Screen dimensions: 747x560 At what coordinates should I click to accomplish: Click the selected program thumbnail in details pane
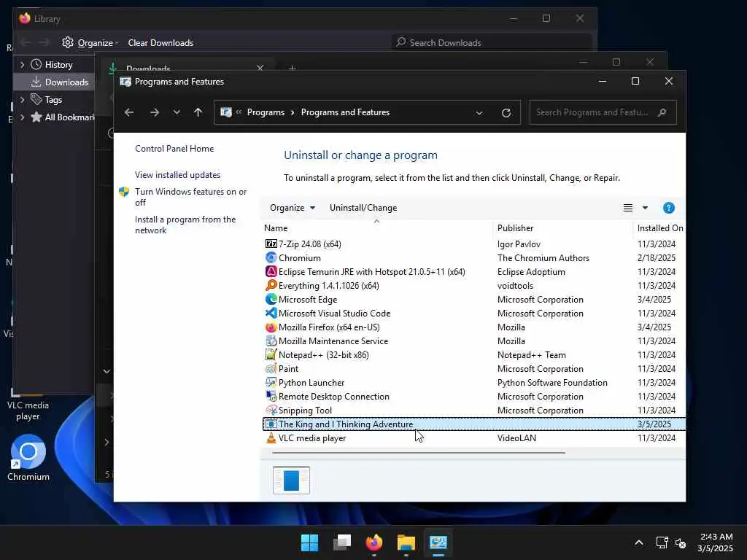tap(291, 480)
